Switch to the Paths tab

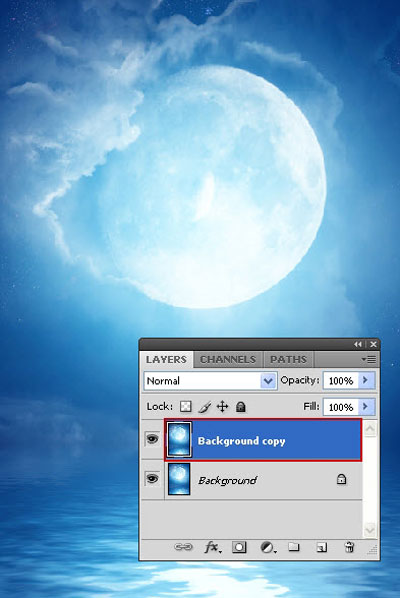pos(288,360)
